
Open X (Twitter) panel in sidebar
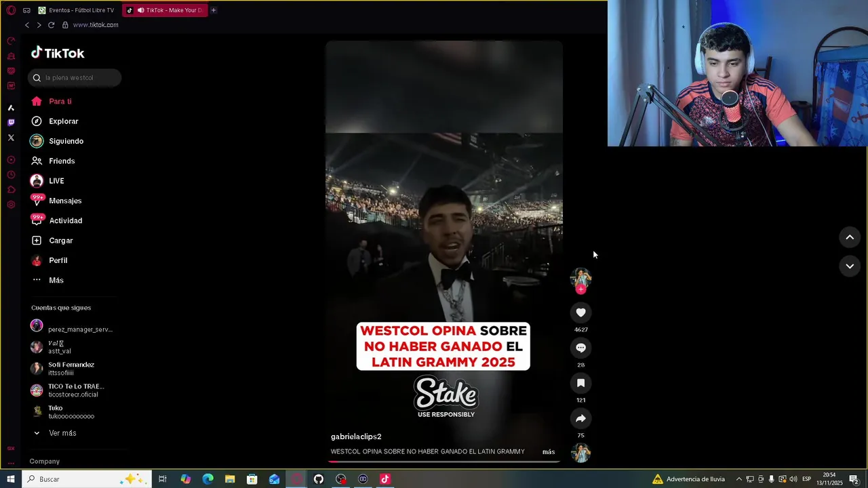[11, 138]
